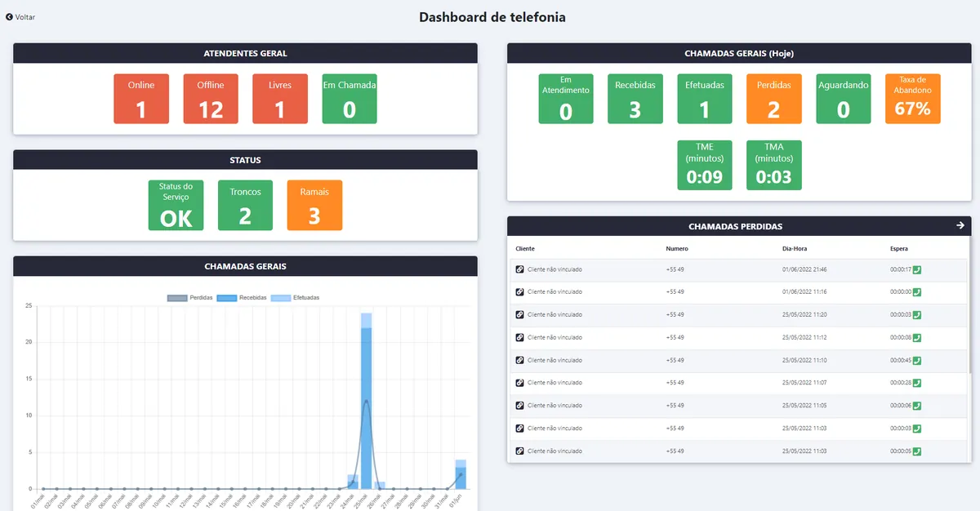Click green phone icon in 25/05/2022 11:12 row

point(917,337)
